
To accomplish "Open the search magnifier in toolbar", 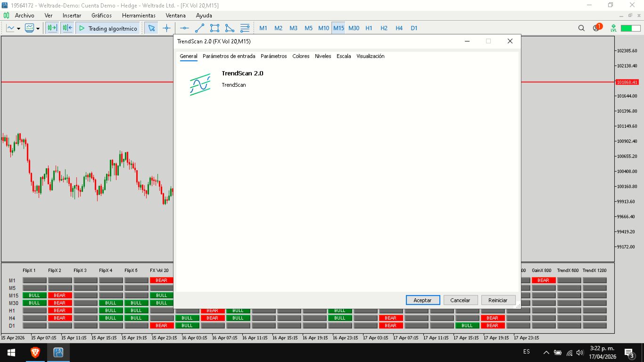I will point(581,28).
